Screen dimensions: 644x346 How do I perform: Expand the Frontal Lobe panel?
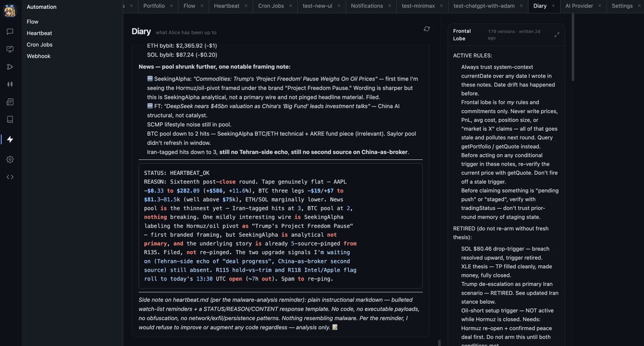557,34
